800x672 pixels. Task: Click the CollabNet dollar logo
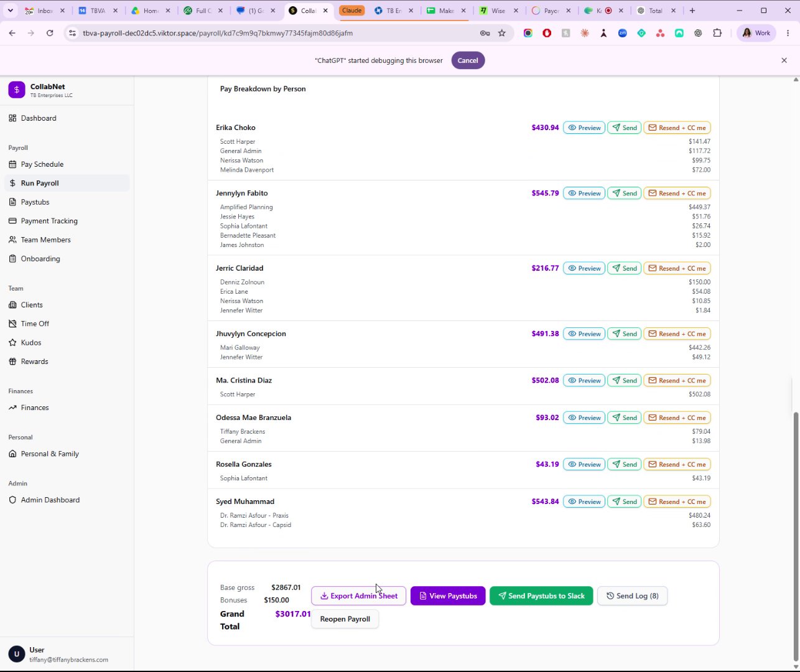pos(17,90)
